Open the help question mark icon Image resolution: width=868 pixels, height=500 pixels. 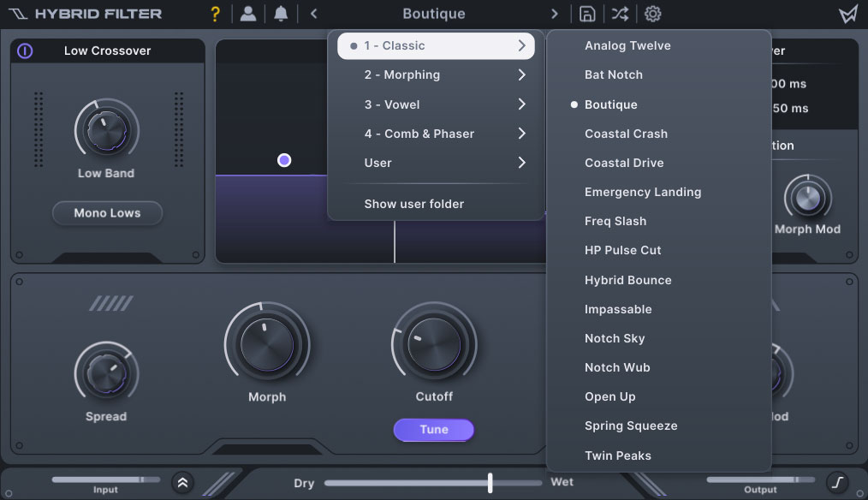pyautogui.click(x=216, y=14)
